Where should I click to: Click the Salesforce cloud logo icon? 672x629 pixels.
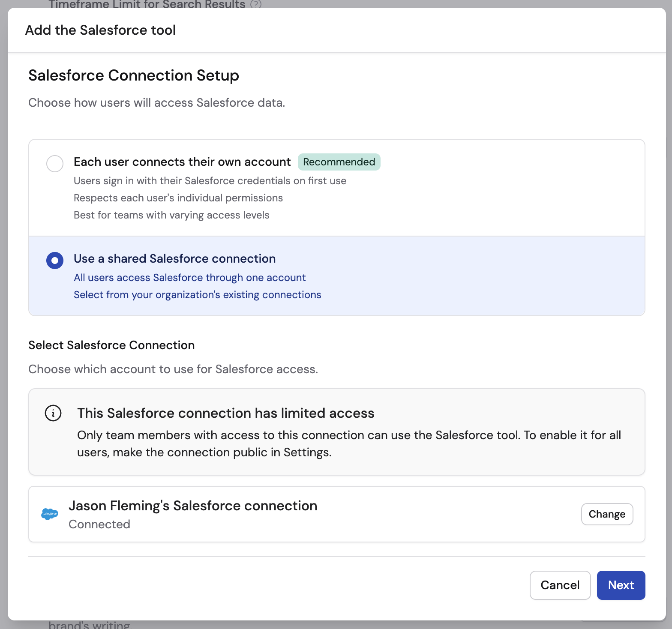point(50,514)
